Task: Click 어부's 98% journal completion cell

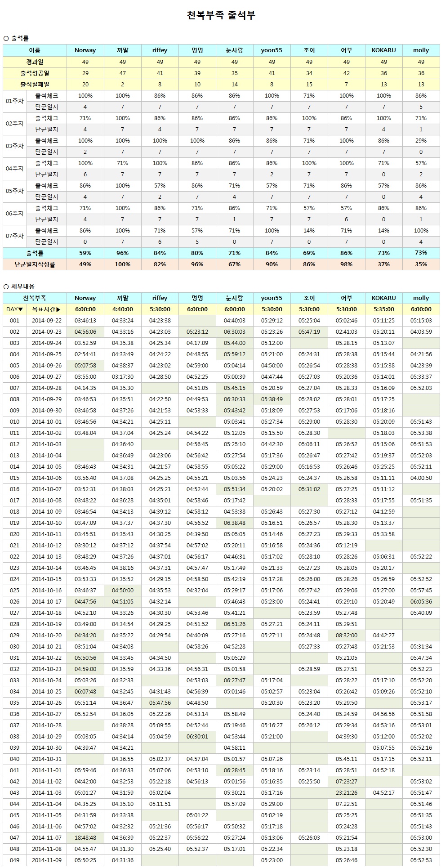Action: pos(346,264)
